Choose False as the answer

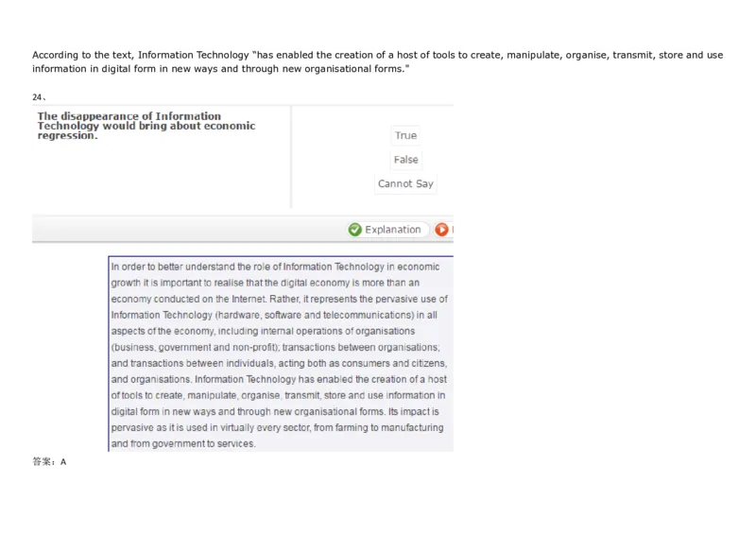pyautogui.click(x=405, y=160)
